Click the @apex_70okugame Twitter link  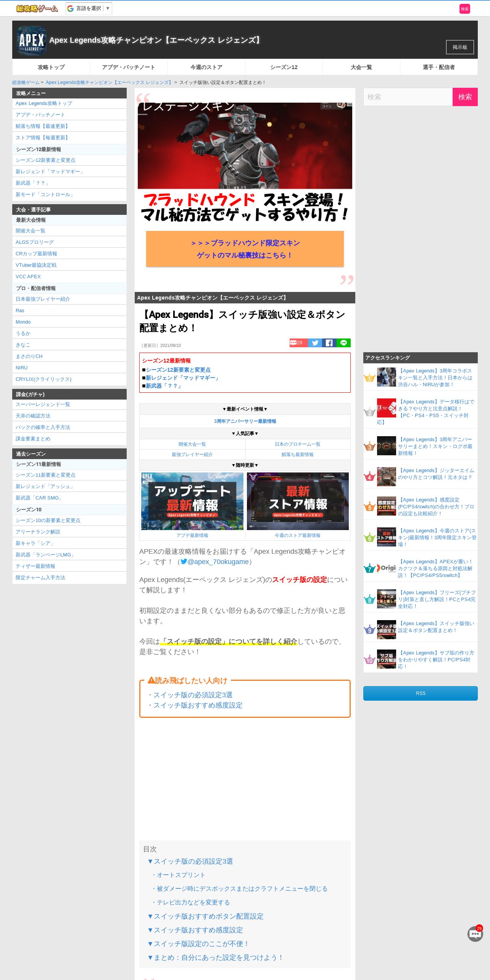pyautogui.click(x=214, y=562)
